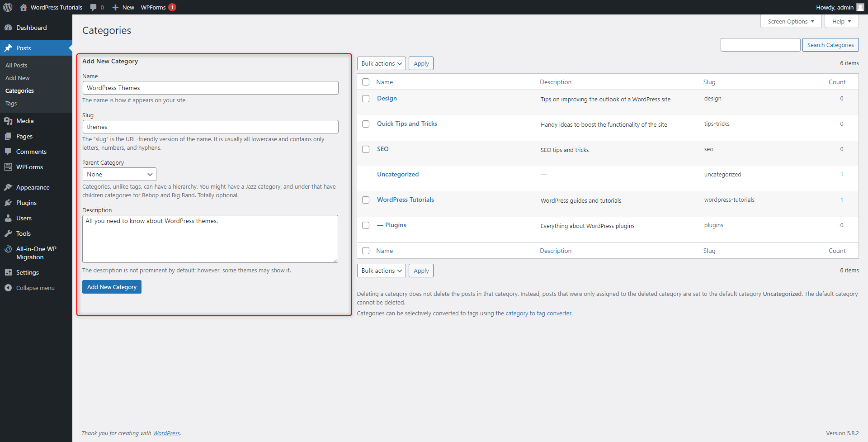Select all categories with top header checkbox
The image size is (868, 442).
[x=366, y=82]
